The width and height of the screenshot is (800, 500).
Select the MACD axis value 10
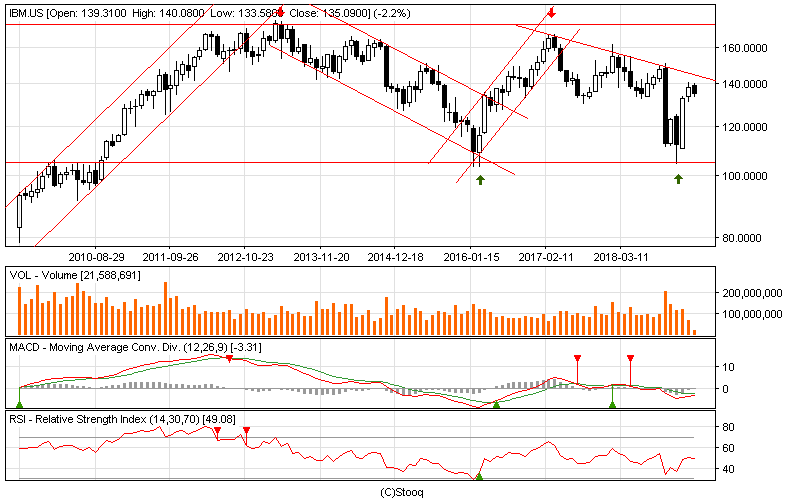click(x=728, y=367)
